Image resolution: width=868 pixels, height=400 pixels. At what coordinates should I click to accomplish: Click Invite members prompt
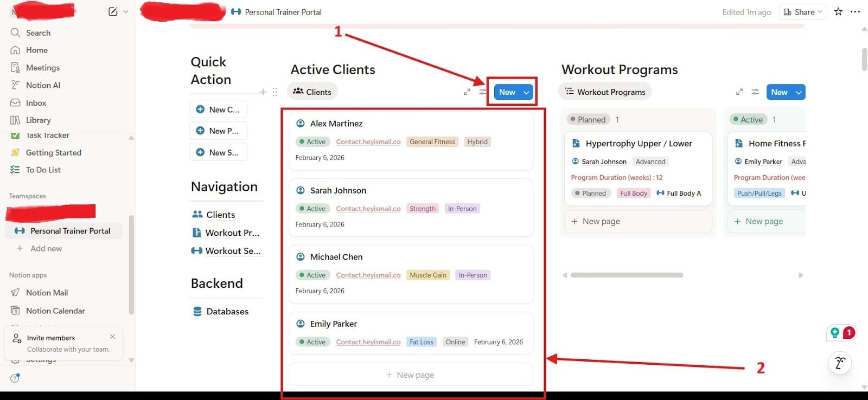coord(63,343)
